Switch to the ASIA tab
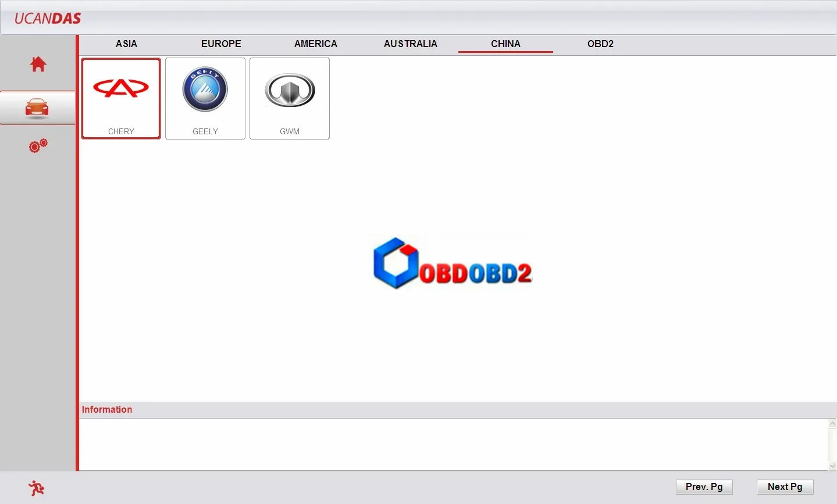This screenshot has height=504, width=837. (126, 44)
